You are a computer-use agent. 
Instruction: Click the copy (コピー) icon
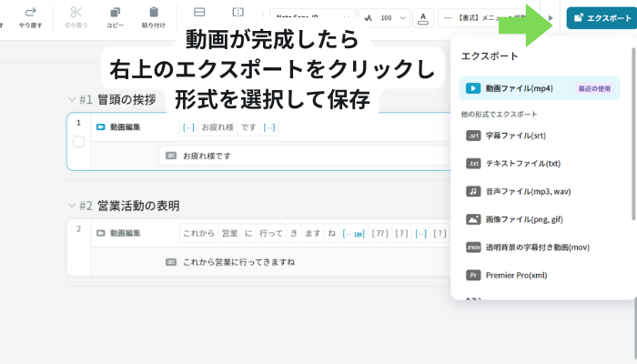tap(115, 12)
